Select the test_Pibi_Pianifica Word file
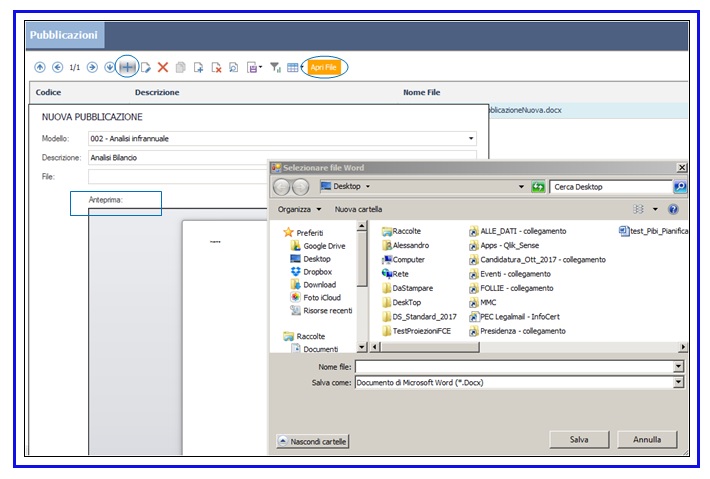The height and width of the screenshot is (479, 710). tap(653, 231)
